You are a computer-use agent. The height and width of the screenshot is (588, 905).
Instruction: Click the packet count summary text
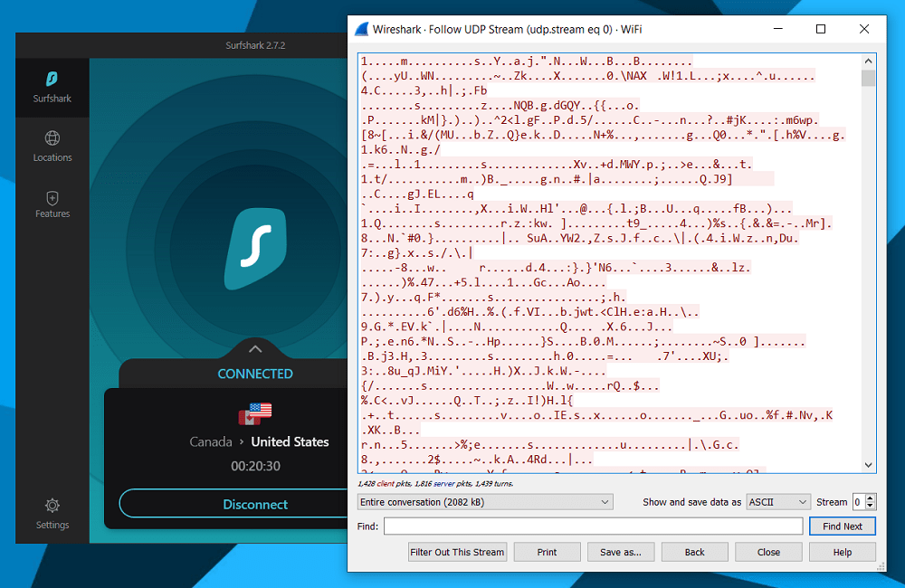point(436,484)
